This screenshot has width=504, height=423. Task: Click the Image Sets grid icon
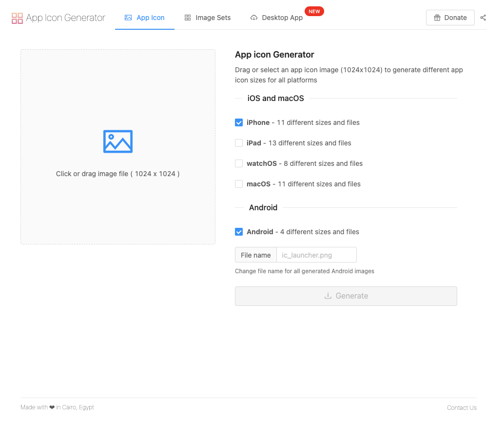click(187, 18)
